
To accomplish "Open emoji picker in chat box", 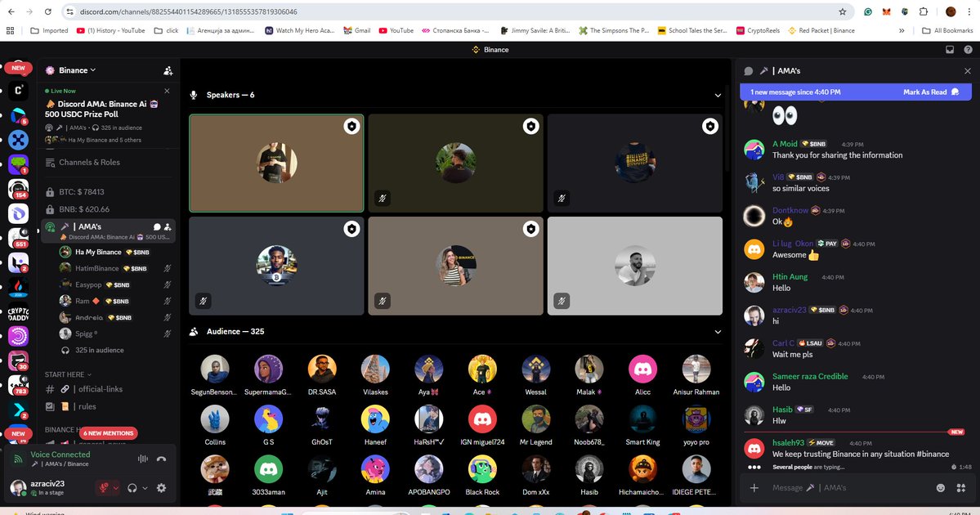I will point(941,488).
